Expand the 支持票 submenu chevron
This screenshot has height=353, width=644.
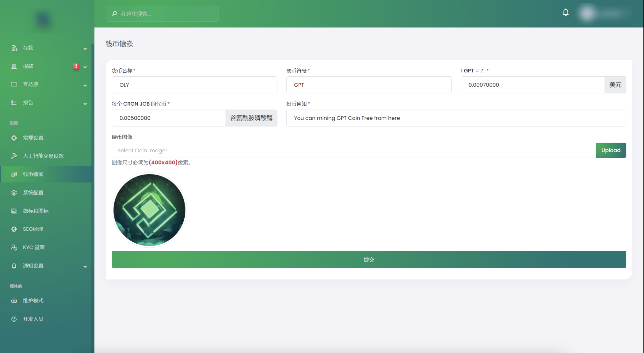click(85, 85)
